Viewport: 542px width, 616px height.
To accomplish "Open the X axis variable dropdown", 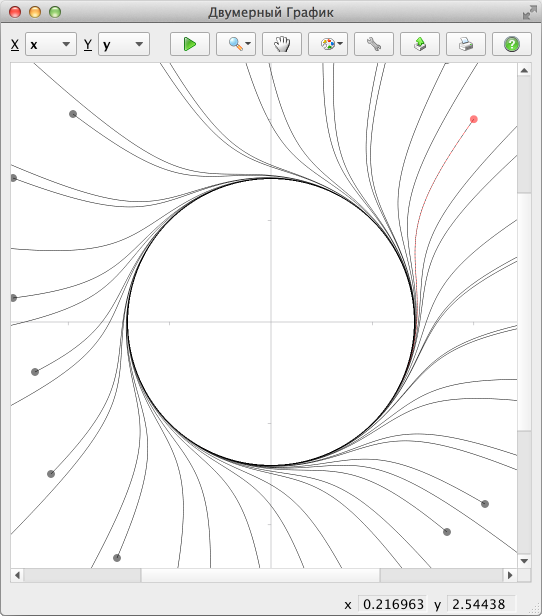I will [x=51, y=44].
